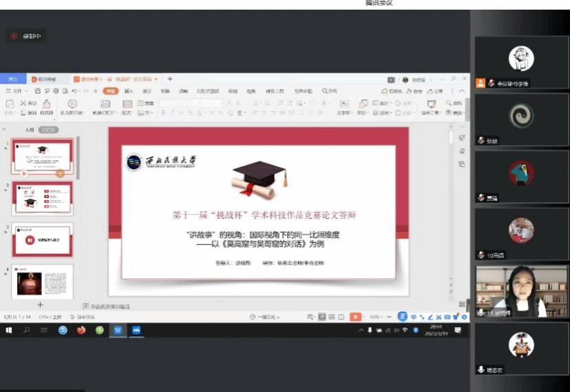Click the new slide plus icon below thumbnails
The height and width of the screenshot is (392, 570).
40,304
